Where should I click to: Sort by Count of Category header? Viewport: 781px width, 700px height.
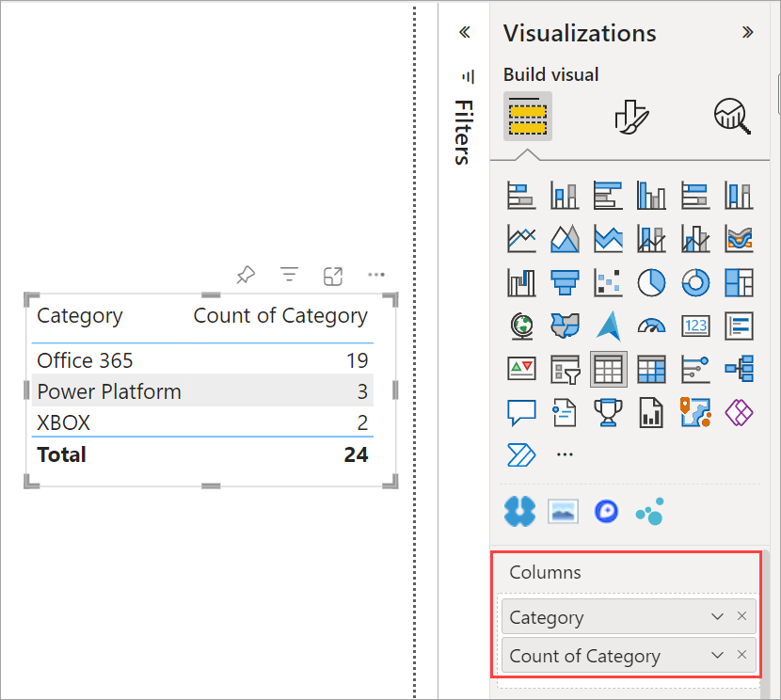tap(280, 316)
